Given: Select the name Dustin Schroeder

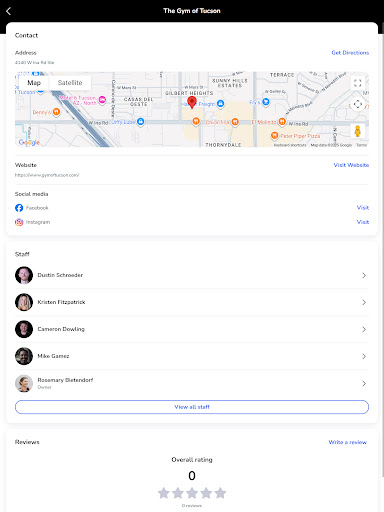Looking at the screenshot, I should point(60,275).
